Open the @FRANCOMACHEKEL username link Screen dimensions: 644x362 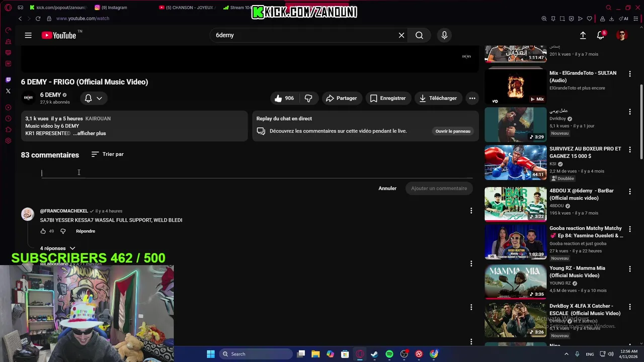(64, 211)
